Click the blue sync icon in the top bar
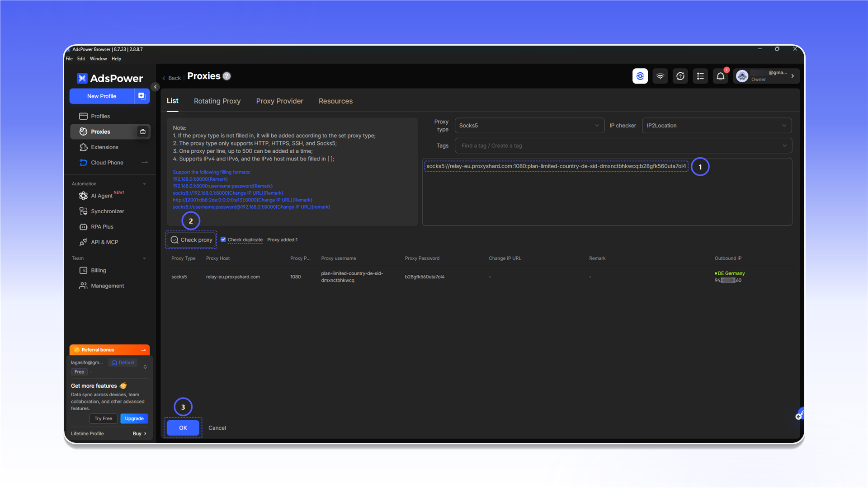The height and width of the screenshot is (488, 868). coord(640,76)
